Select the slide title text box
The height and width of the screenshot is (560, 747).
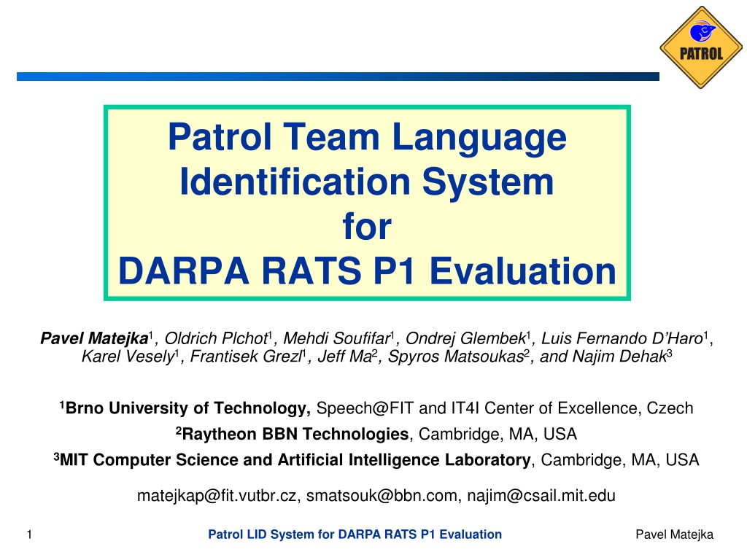click(x=368, y=203)
